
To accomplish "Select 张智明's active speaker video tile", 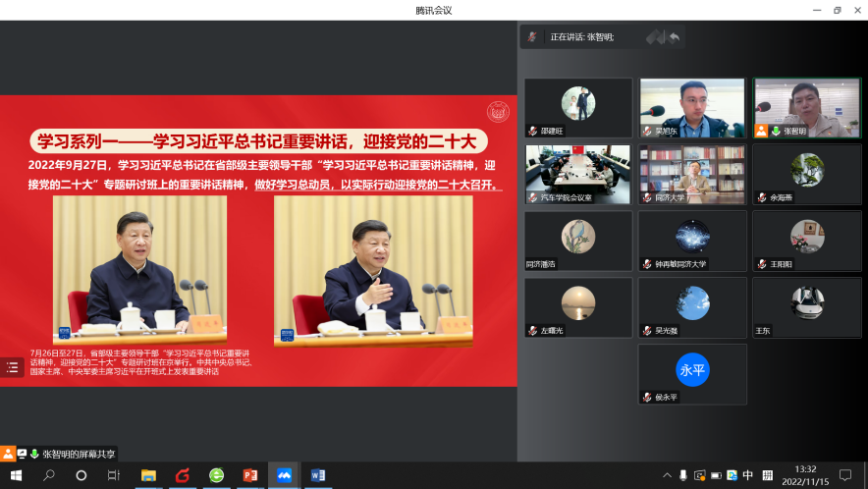I will tap(806, 108).
